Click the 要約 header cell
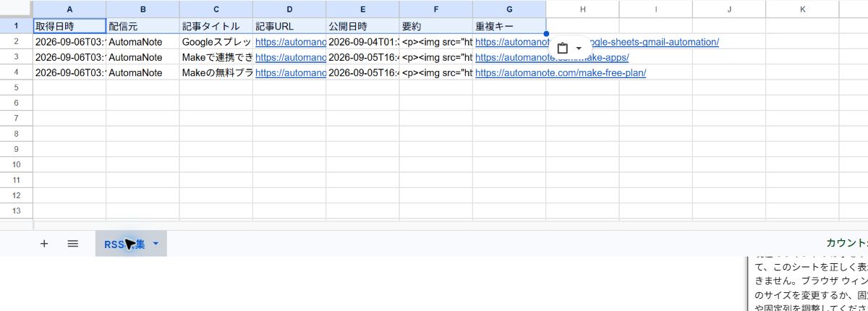Image resolution: width=868 pixels, height=311 pixels. pyautogui.click(x=436, y=26)
